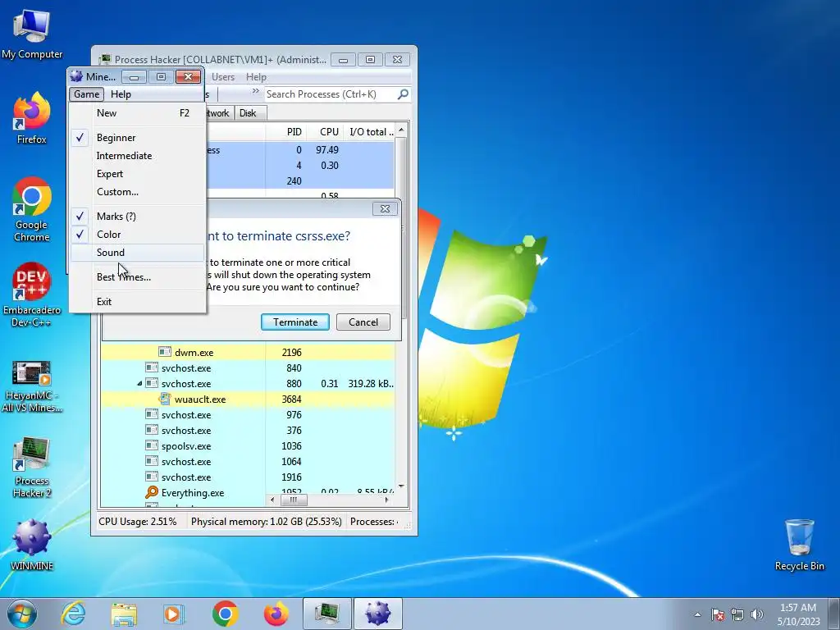Show hidden tray icons arrow
Viewport: 840px width, 630px height.
point(697,614)
